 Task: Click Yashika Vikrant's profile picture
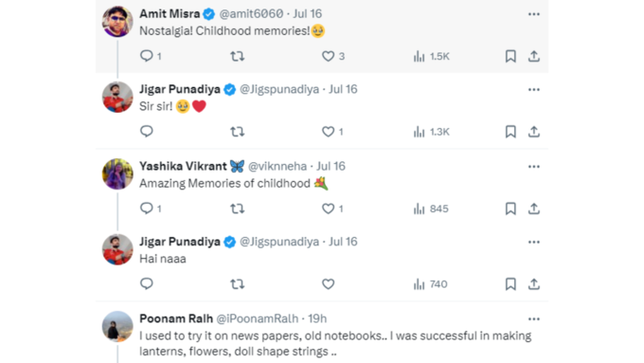[117, 173]
